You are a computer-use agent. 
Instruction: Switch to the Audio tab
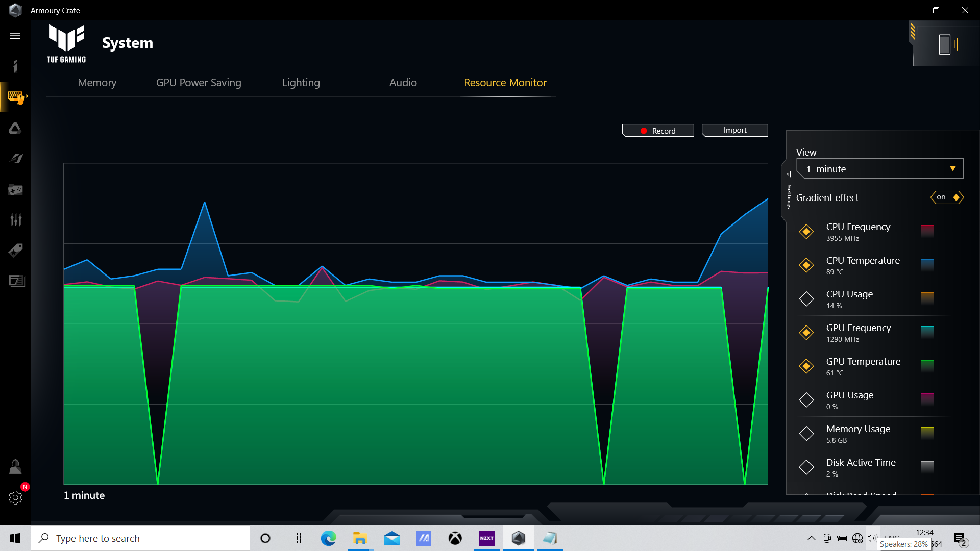tap(403, 83)
